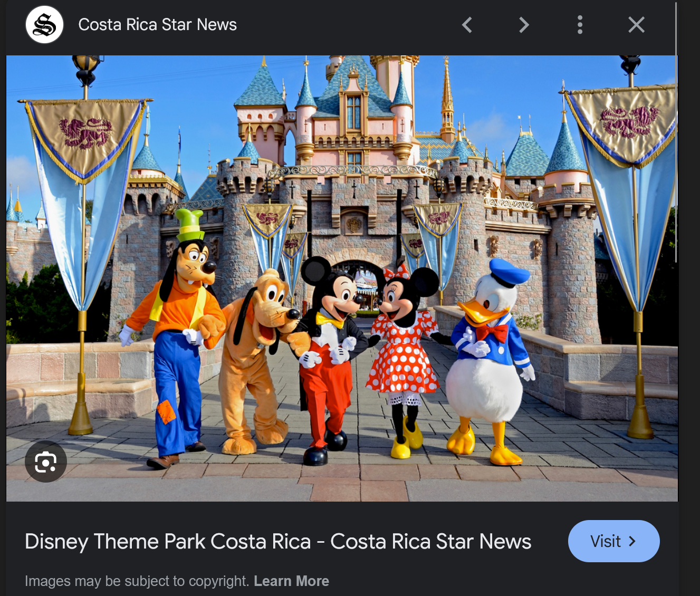Click the Disney castle characters photo
Image resolution: width=700 pixels, height=596 pixels.
342,278
